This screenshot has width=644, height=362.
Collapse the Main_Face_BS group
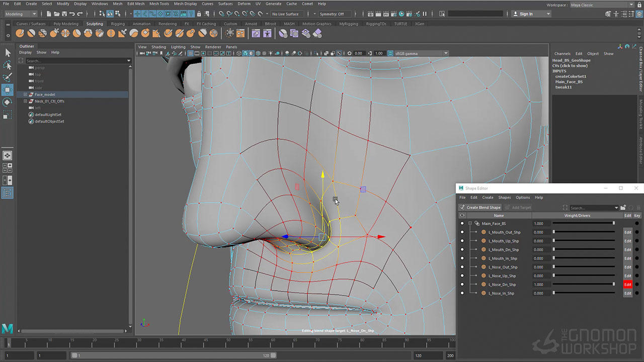[x=470, y=223]
